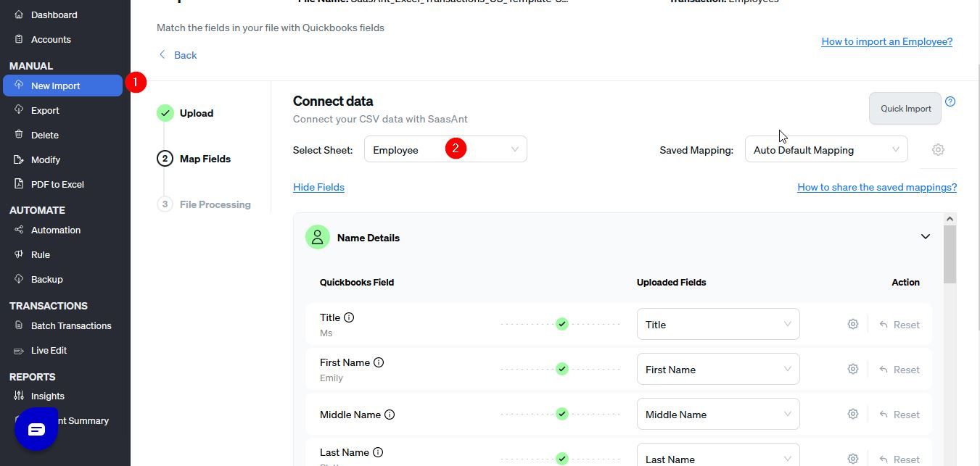The image size is (980, 466).
Task: Open the Last Name uploaded field dropdown
Action: pyautogui.click(x=718, y=455)
